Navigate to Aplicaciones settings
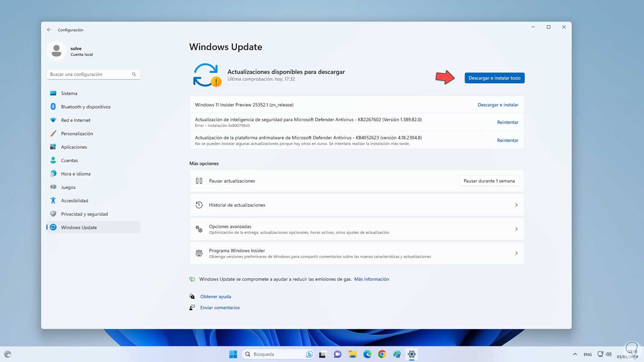 [93, 147]
